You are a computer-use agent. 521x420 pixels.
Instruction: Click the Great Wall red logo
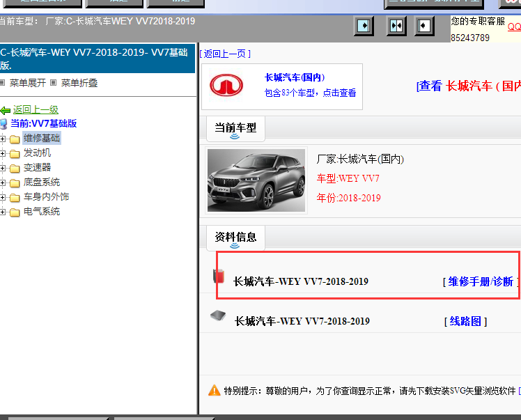pos(226,85)
